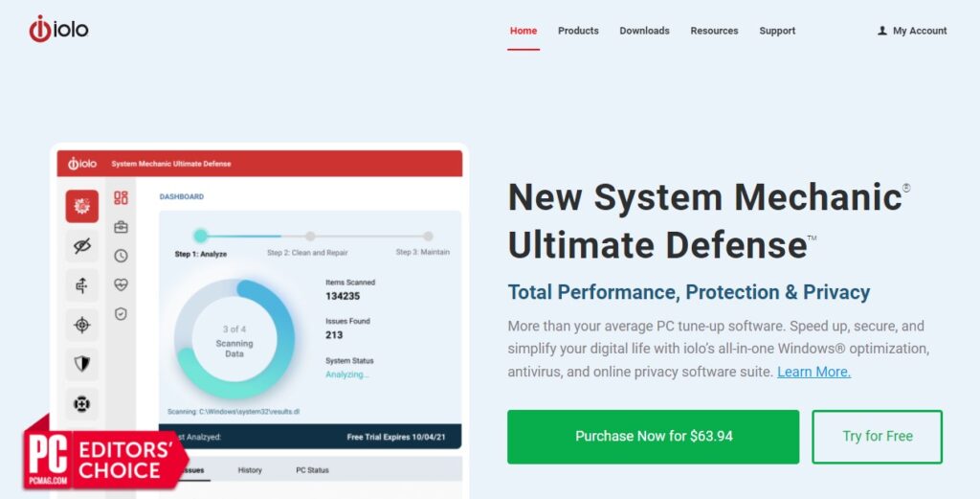Open My Account link
The height and width of the screenshot is (499, 980).
[920, 31]
